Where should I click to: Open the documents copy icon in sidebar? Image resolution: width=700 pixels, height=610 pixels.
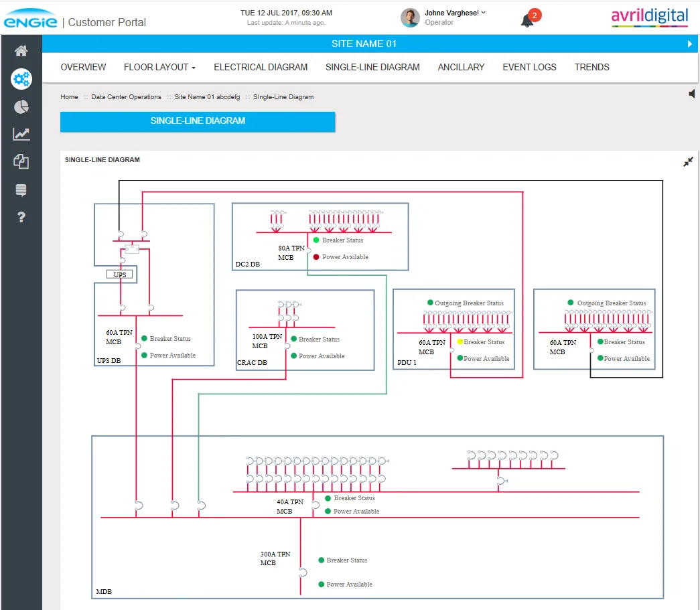[21, 161]
